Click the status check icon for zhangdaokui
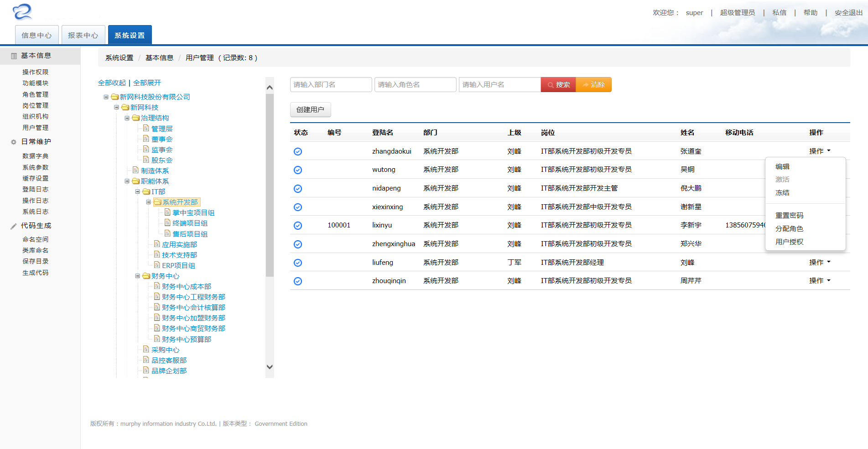This screenshot has height=449, width=868. coord(298,151)
